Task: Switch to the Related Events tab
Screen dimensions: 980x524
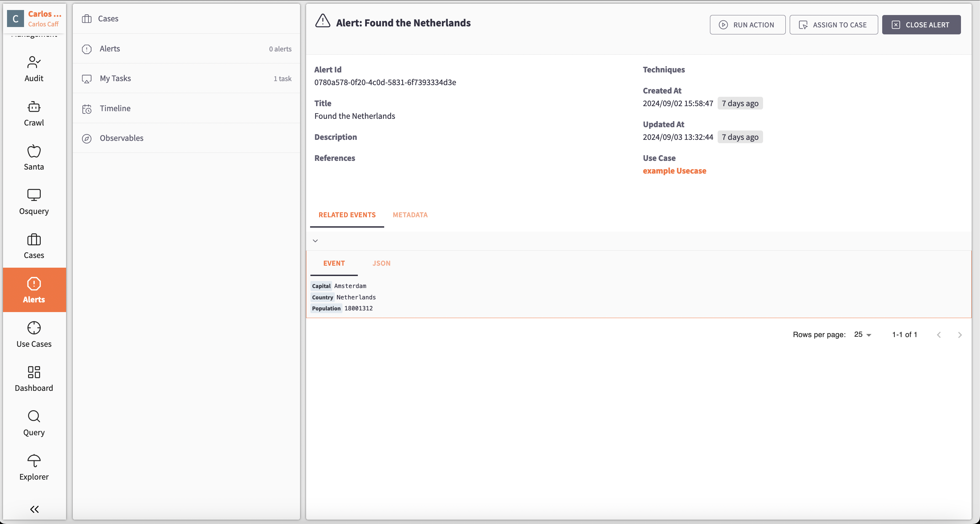Action: tap(347, 215)
